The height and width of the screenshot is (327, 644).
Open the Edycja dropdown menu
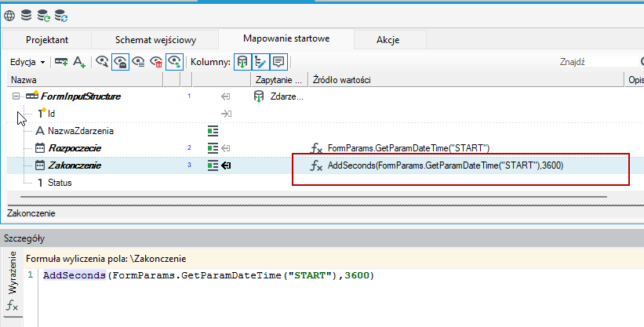pyautogui.click(x=27, y=62)
